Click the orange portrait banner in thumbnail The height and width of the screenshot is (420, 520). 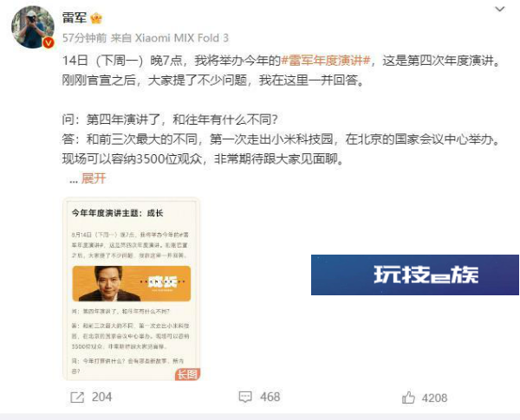tap(132, 283)
